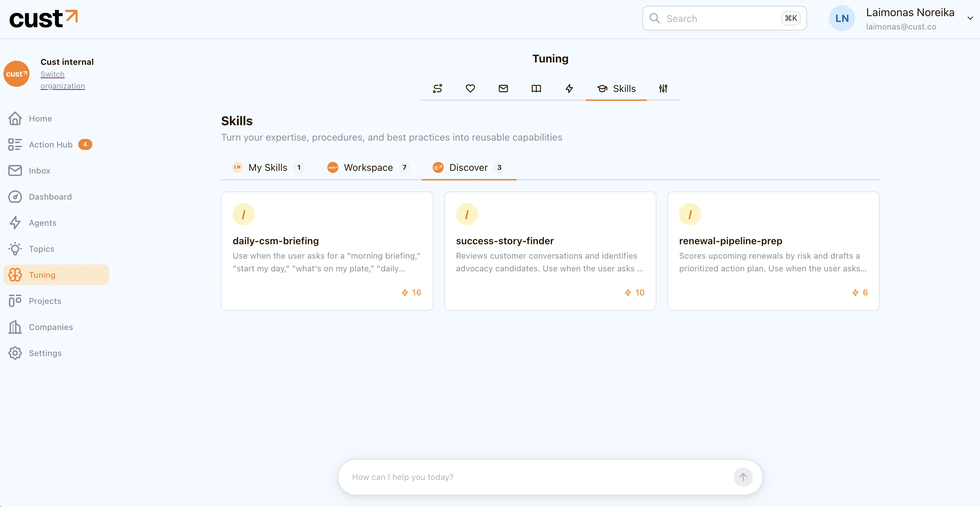
Task: Click the Skills graduation cap icon
Action: (602, 89)
